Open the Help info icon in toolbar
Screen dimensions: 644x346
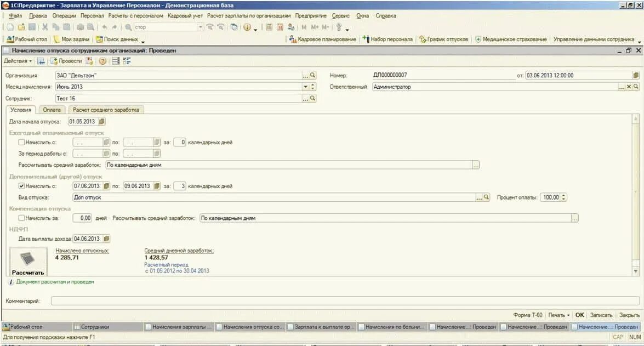coord(247,27)
